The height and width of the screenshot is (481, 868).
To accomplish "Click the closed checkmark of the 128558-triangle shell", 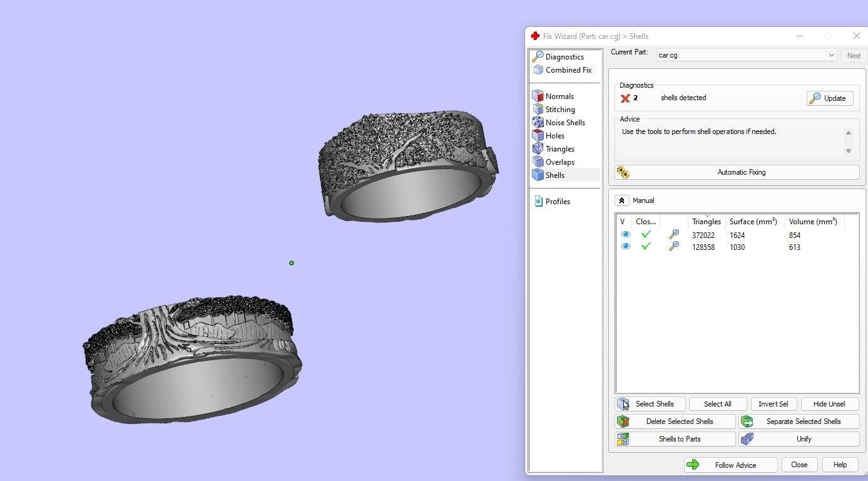I will point(646,247).
